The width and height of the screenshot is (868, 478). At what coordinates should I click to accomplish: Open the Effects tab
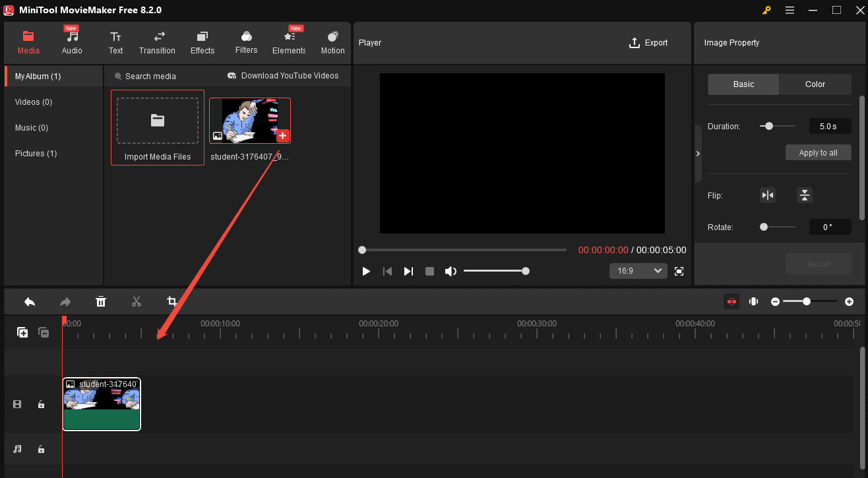202,43
